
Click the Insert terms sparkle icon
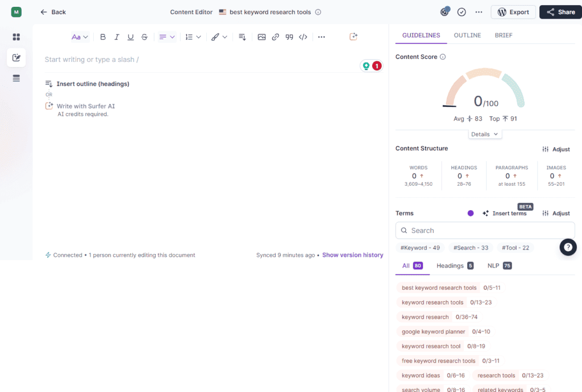coord(485,213)
